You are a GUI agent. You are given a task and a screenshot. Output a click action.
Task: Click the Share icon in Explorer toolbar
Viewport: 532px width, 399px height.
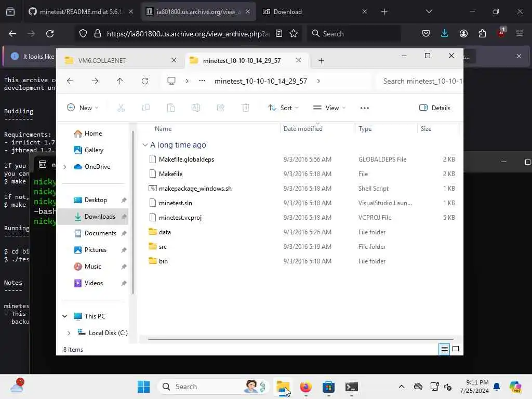(220, 108)
